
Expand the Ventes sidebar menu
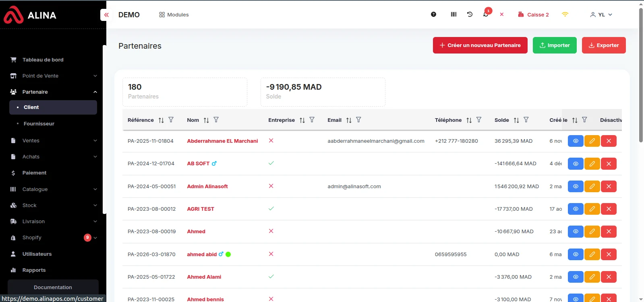(x=53, y=141)
